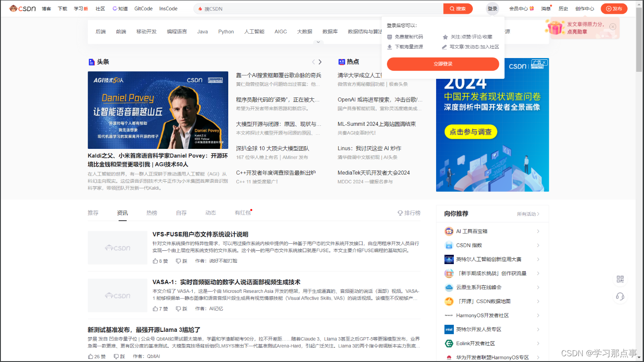Click the Eolink开发者社区 green logo
The image size is (644, 362).
(x=449, y=343)
